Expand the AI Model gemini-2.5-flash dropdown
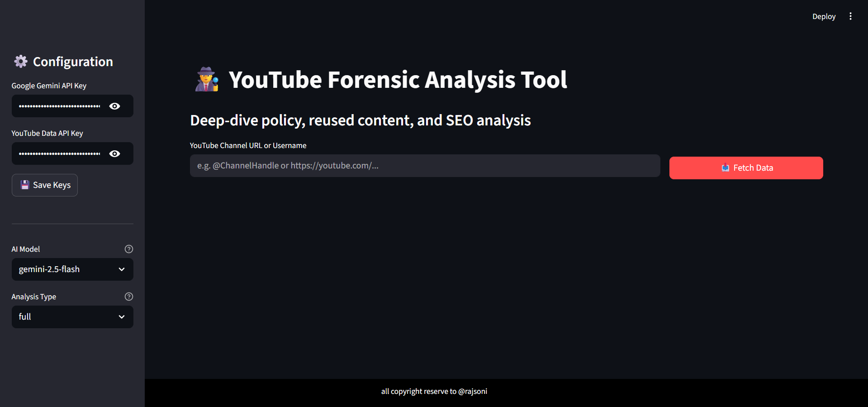Screen dimensions: 868x407 click(x=68, y=269)
